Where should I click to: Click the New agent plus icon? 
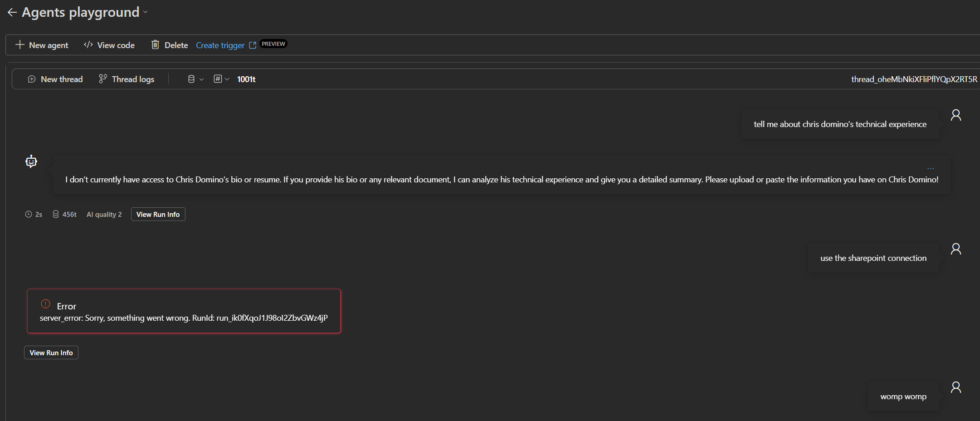tap(20, 44)
